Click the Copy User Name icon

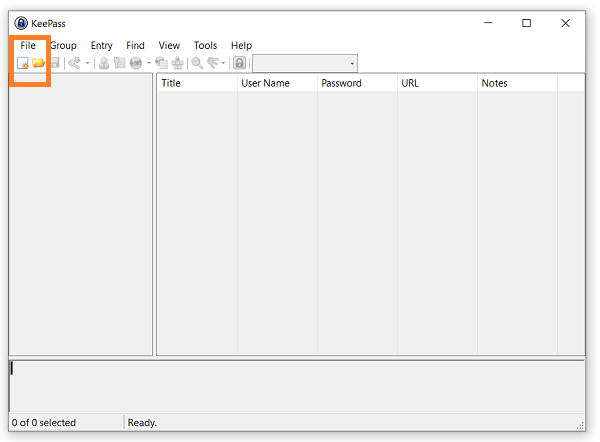point(104,63)
